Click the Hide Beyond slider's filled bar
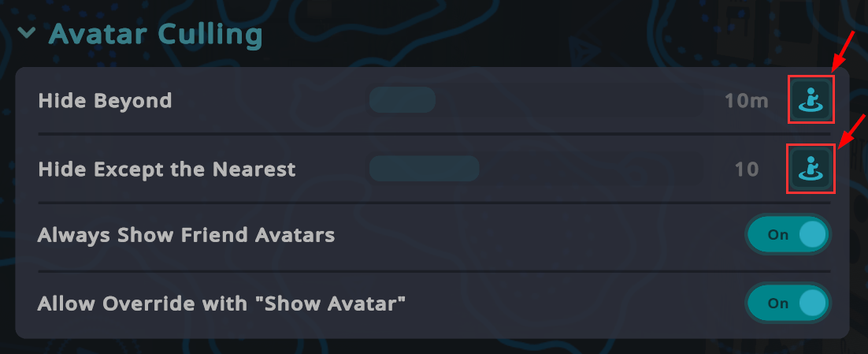Viewport: 868px width, 354px height. click(402, 100)
